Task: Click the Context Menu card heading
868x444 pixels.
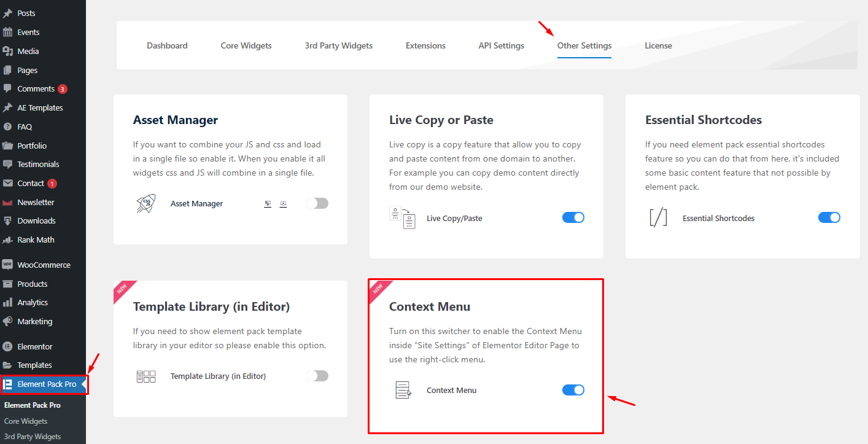Action: coord(429,306)
